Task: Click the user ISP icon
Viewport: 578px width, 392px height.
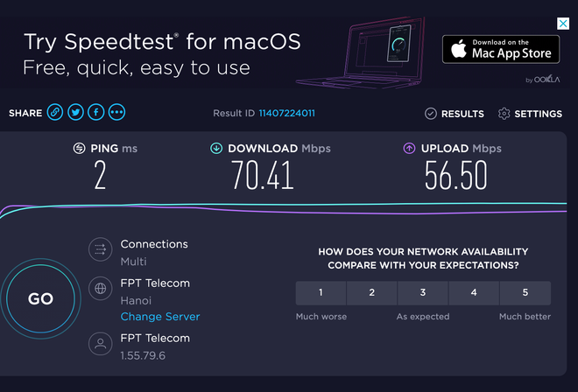Action: coord(101,345)
